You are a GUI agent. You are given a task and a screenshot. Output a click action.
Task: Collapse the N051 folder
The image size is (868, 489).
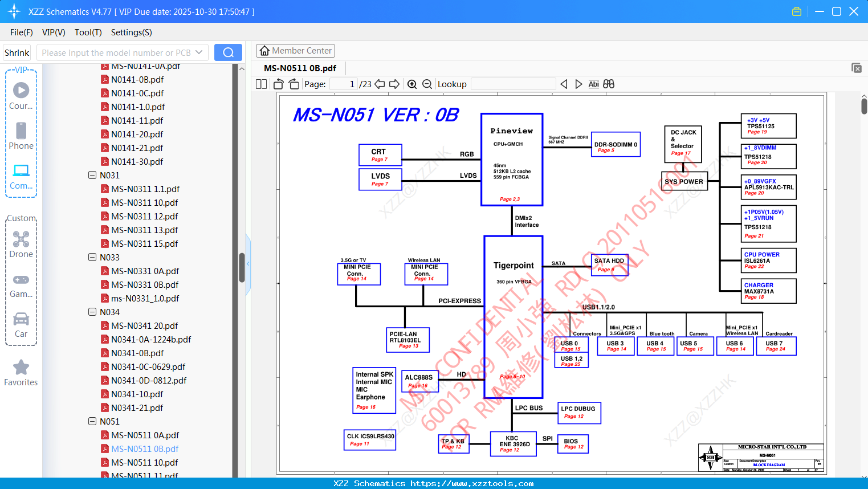point(92,422)
